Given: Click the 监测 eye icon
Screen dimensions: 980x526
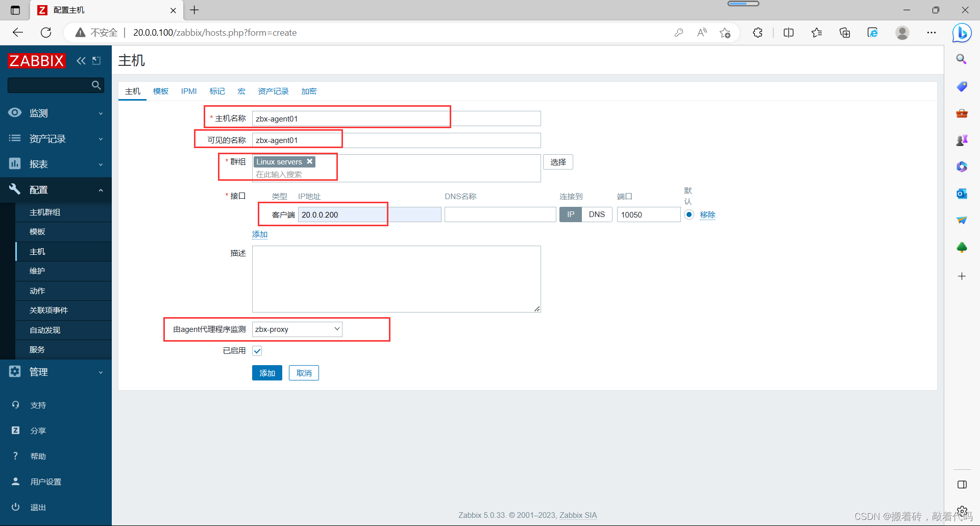Looking at the screenshot, I should tap(15, 112).
